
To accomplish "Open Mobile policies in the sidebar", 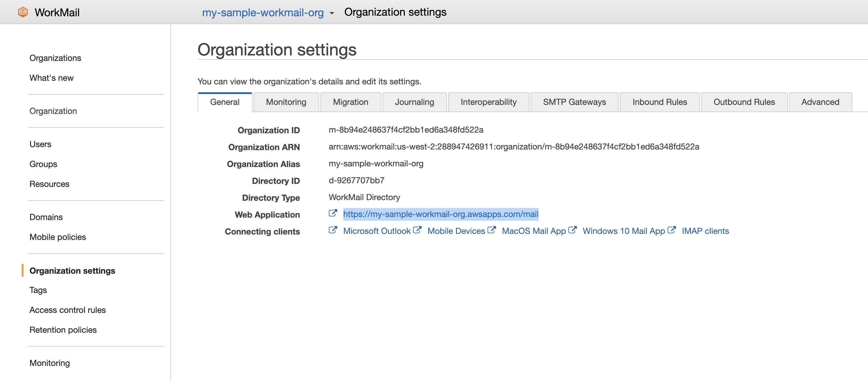I will (58, 237).
